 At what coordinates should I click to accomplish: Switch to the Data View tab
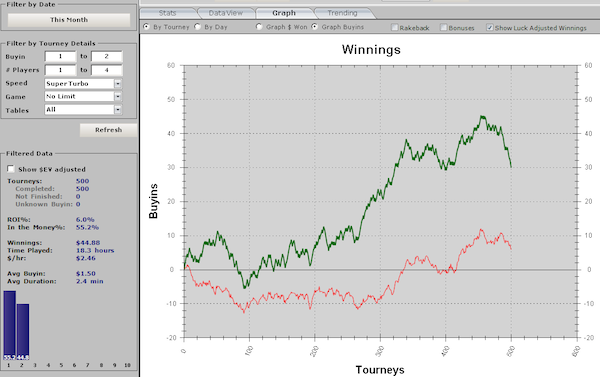226,13
